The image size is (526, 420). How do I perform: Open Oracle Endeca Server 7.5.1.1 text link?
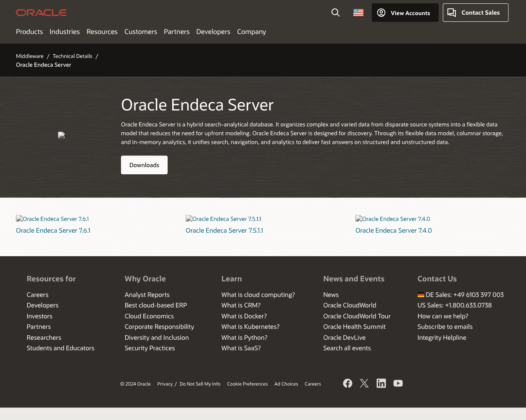point(224,230)
